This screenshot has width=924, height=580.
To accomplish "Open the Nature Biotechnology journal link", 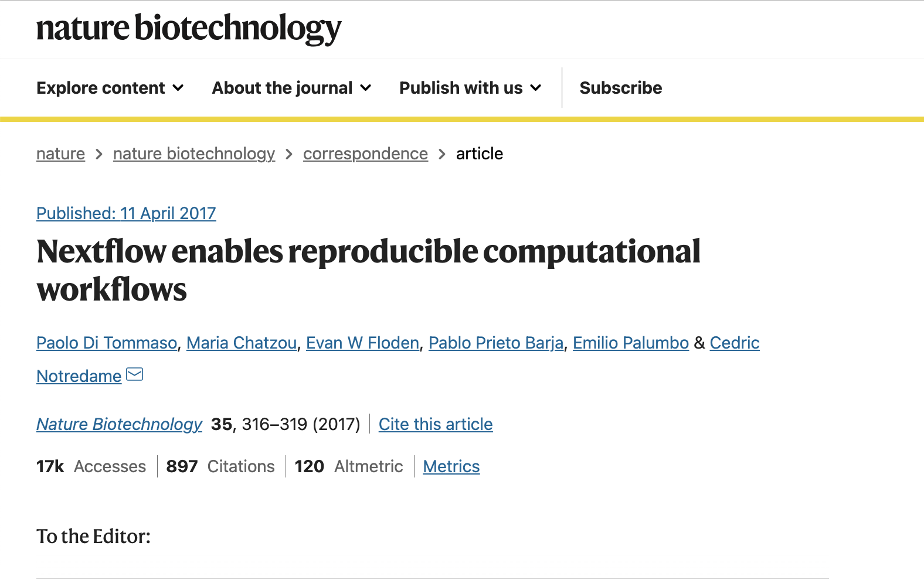I will point(119,424).
